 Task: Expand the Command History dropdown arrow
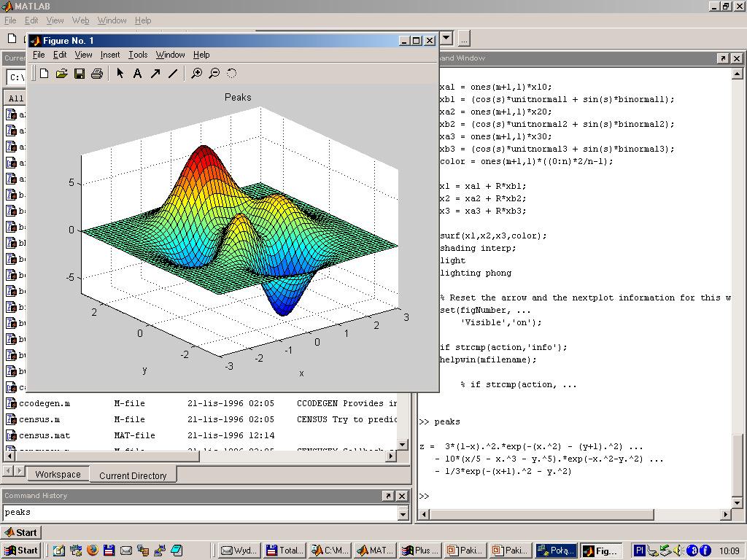(x=403, y=514)
